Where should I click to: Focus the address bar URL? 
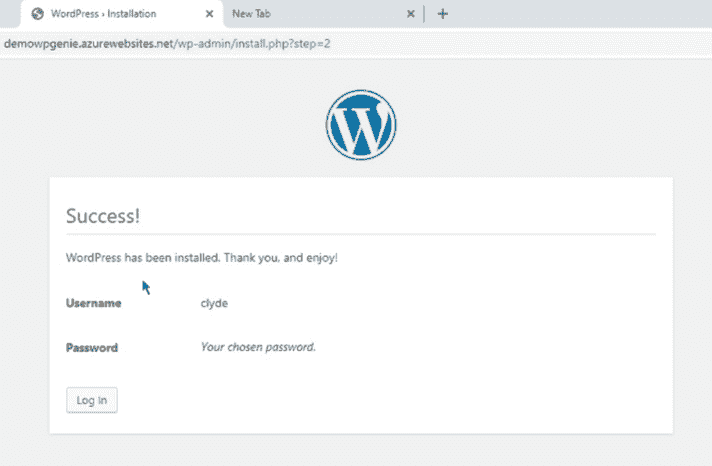pos(167,44)
